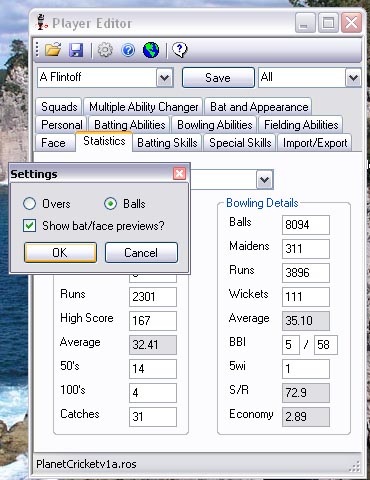
Task: Click the 5wi field showing 1
Action: (x=306, y=369)
